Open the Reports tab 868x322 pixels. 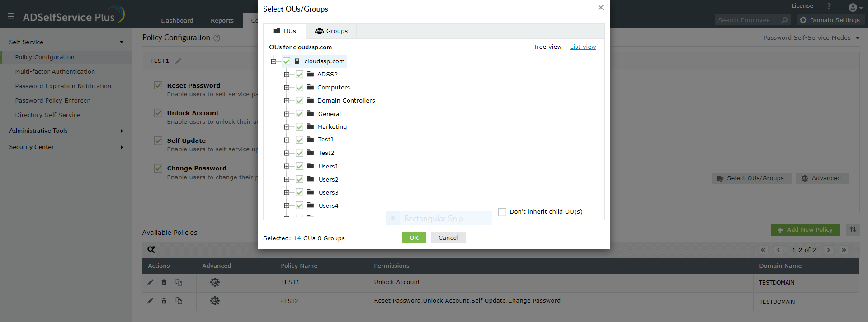click(x=222, y=21)
